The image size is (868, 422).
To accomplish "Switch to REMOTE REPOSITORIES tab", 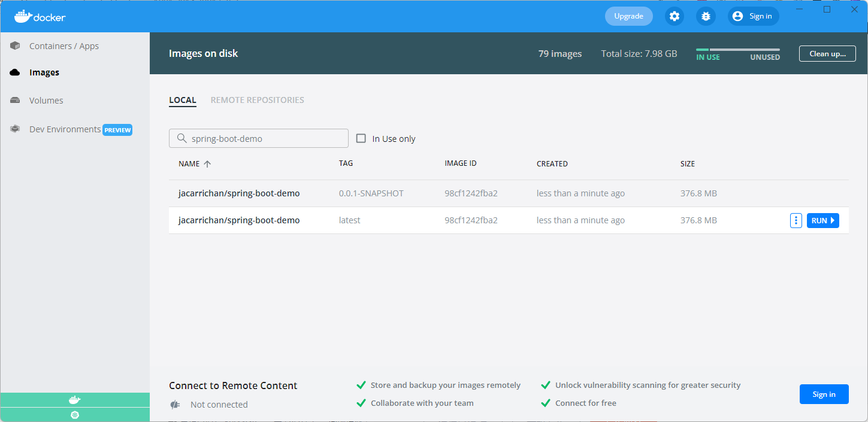I will click(258, 100).
